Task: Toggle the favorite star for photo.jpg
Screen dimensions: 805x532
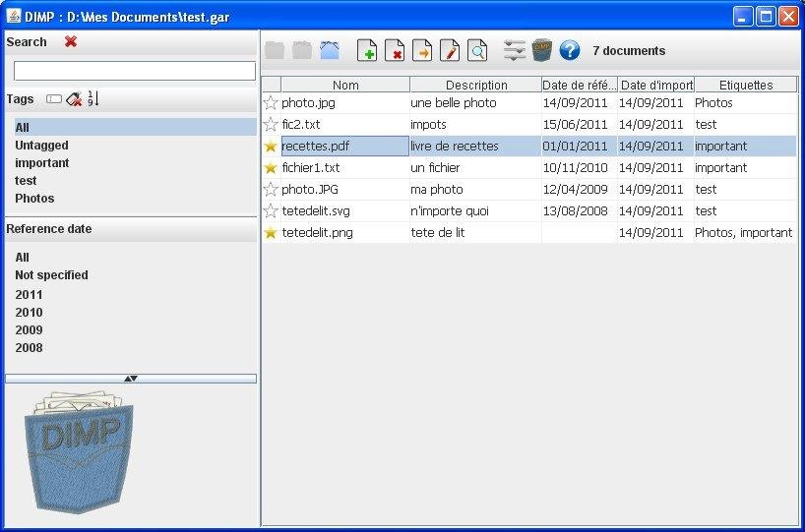Action: 271,102
